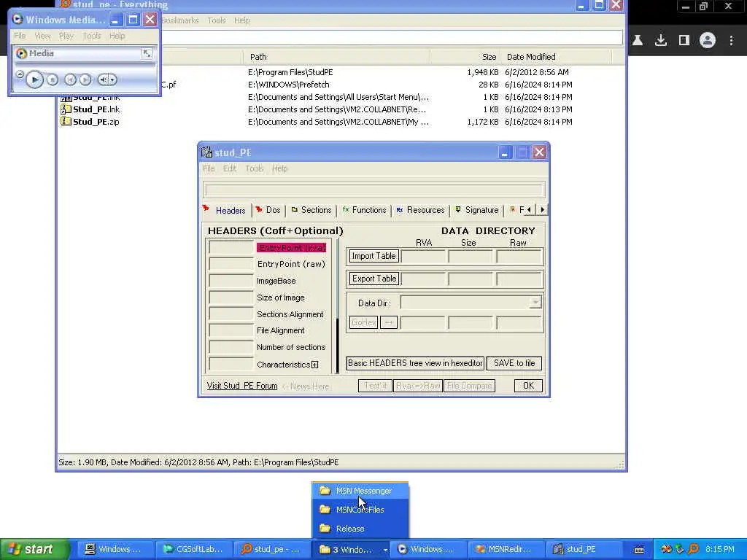Switch to the Dos tab

click(268, 210)
